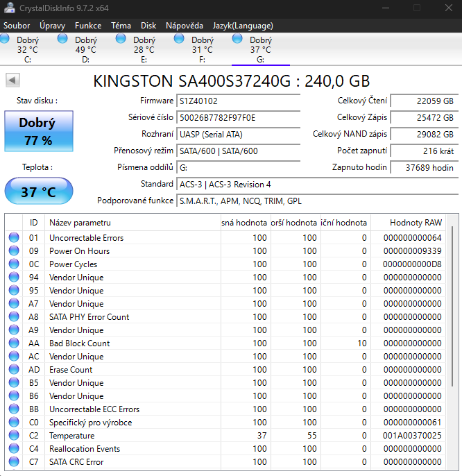Click the 37 °C temperature button
This screenshot has width=462, height=476.
pos(39,192)
